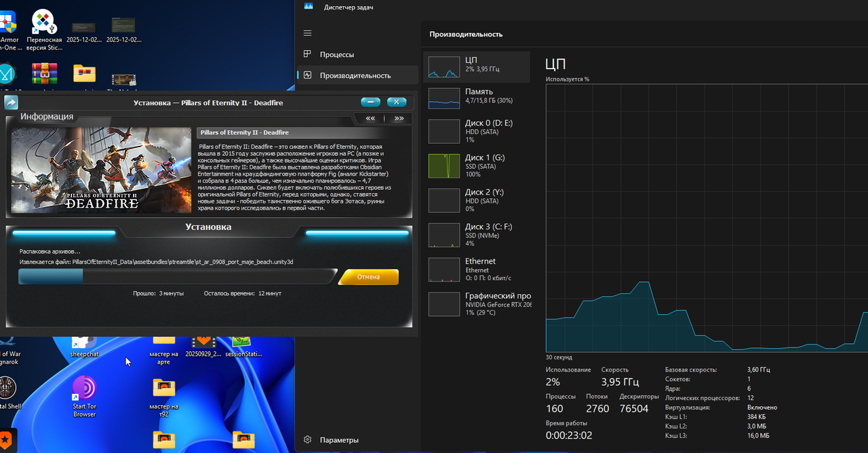This screenshot has width=868, height=453.
Task: Select Диск 2 (Y:) HDD entry
Action: coord(477,200)
